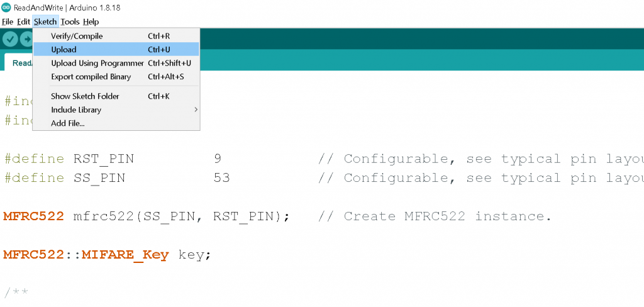This screenshot has width=644, height=307.
Task: Close the open Sketch menu
Action: click(45, 21)
